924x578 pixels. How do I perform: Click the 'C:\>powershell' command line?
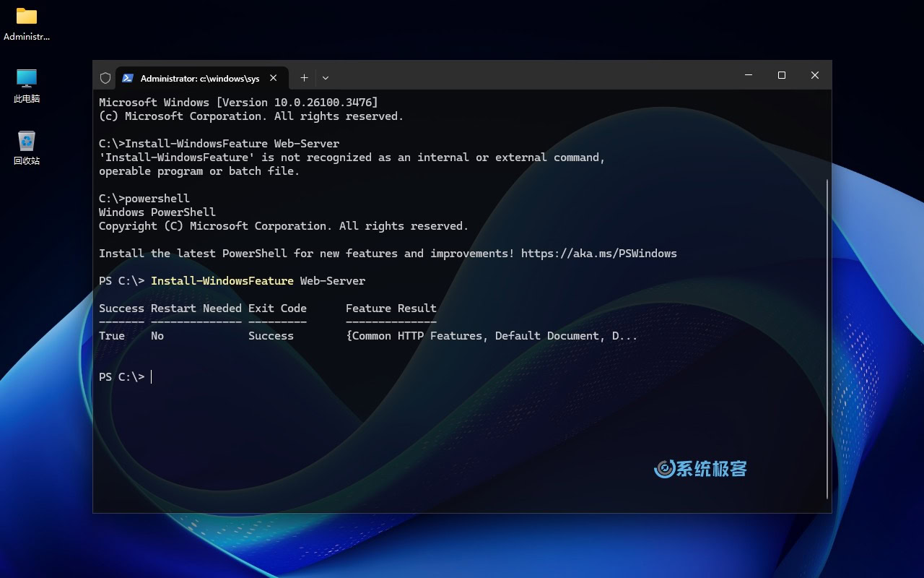[144, 199]
